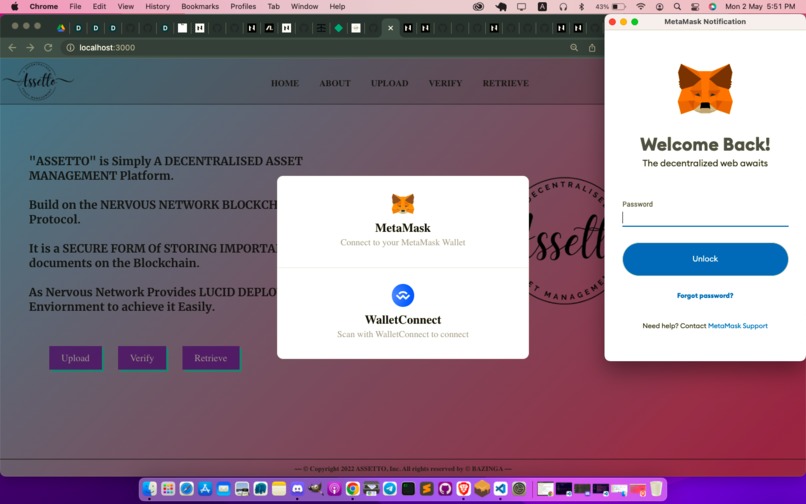Open the Trash in the Dock
Screen dimensions: 806x504
656,488
